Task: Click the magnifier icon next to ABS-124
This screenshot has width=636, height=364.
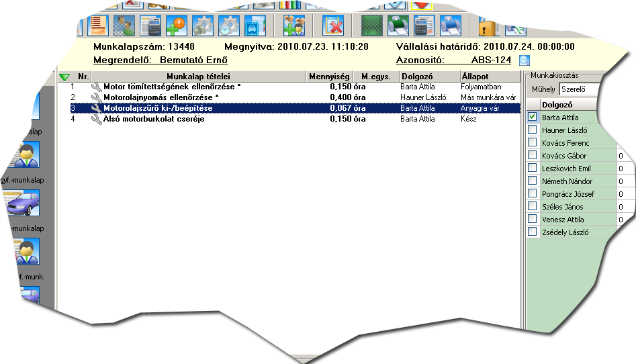Action: tap(525, 60)
